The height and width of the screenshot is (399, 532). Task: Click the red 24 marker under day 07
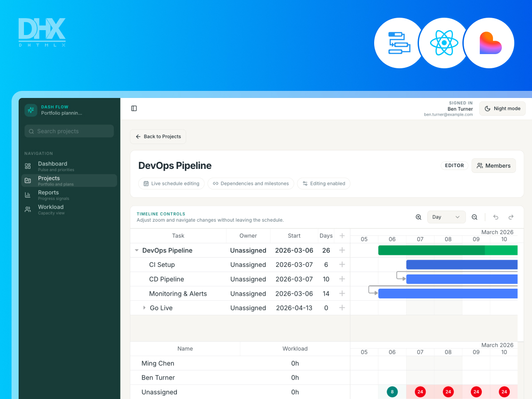point(420,392)
